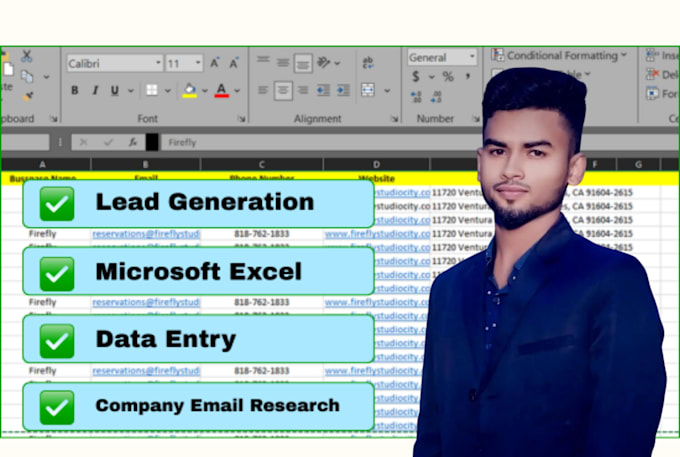The width and height of the screenshot is (680, 457).
Task: Click the Delete cells icon
Action: pos(652,75)
